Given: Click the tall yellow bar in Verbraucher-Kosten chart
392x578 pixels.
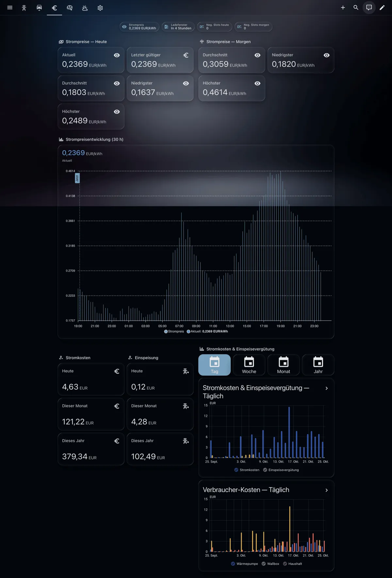Looking at the screenshot, I should click(x=290, y=529).
